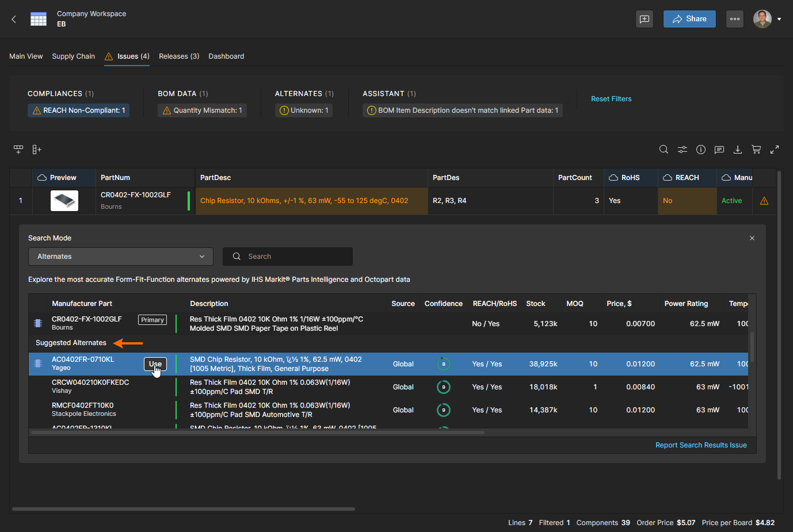This screenshot has height=532, width=793.
Task: Click the Reset Filters link
Action: click(x=611, y=99)
